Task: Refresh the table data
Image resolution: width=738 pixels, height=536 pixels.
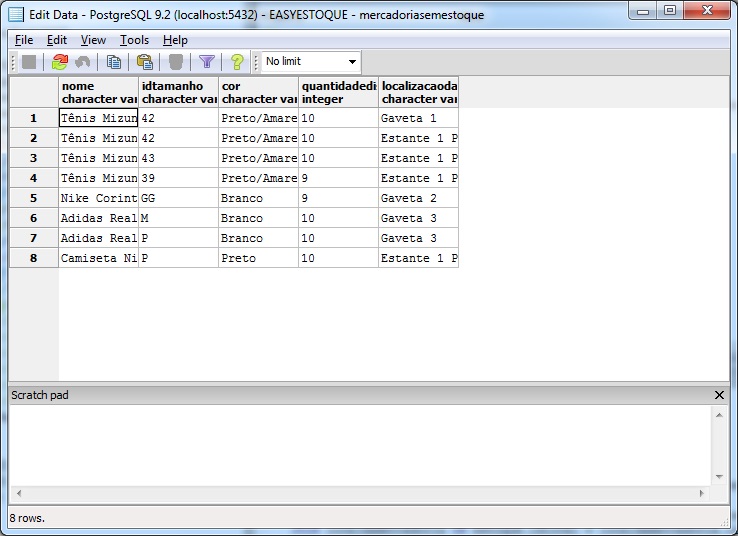Action: click(x=59, y=62)
